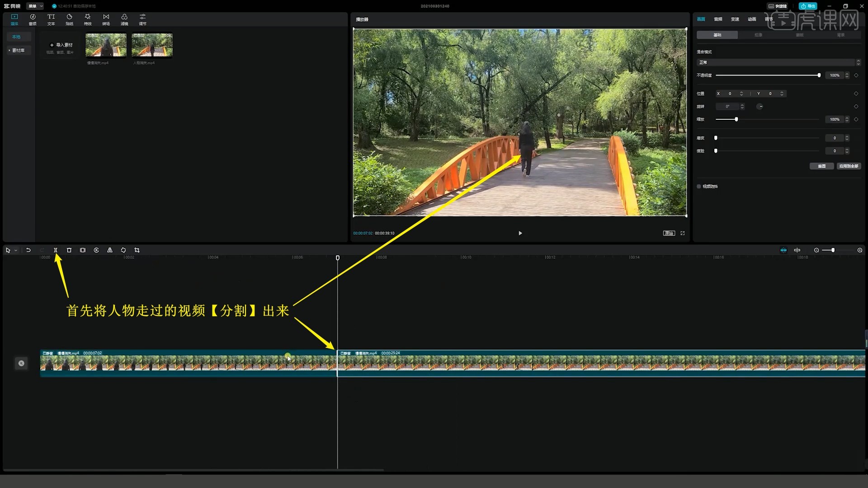Open the 快捷键 shortcuts button

(778, 6)
